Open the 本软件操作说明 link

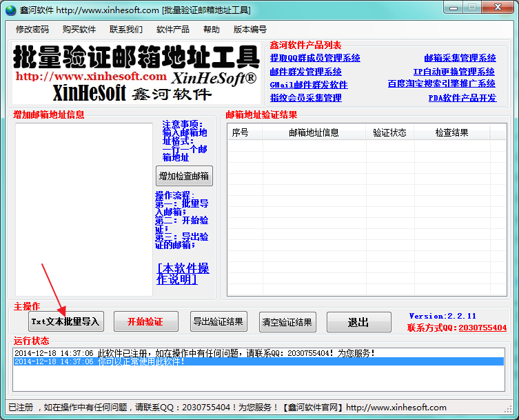pos(183,274)
